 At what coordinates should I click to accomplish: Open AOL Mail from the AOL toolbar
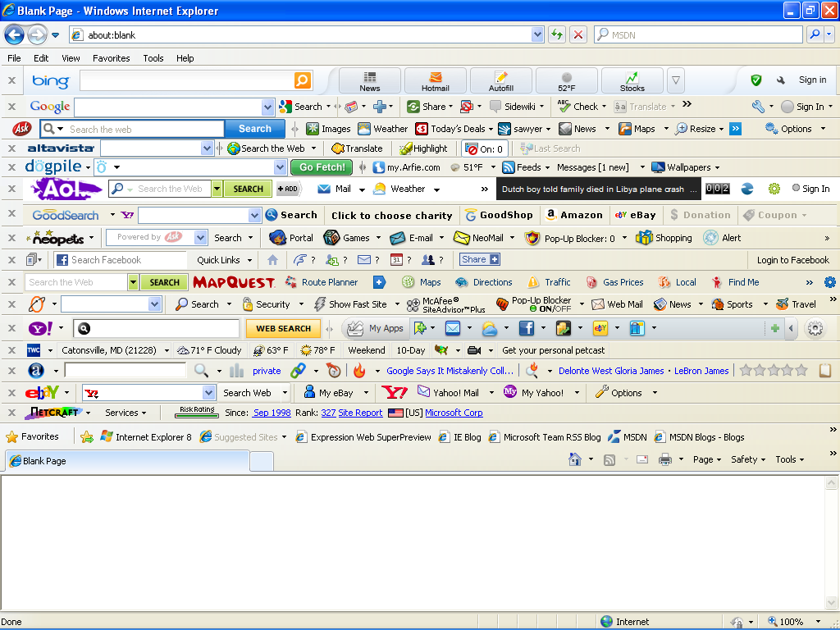click(340, 189)
